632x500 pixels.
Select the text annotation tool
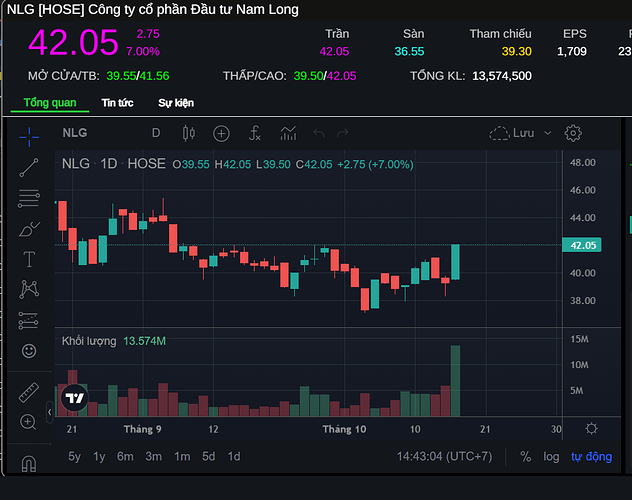[29, 259]
